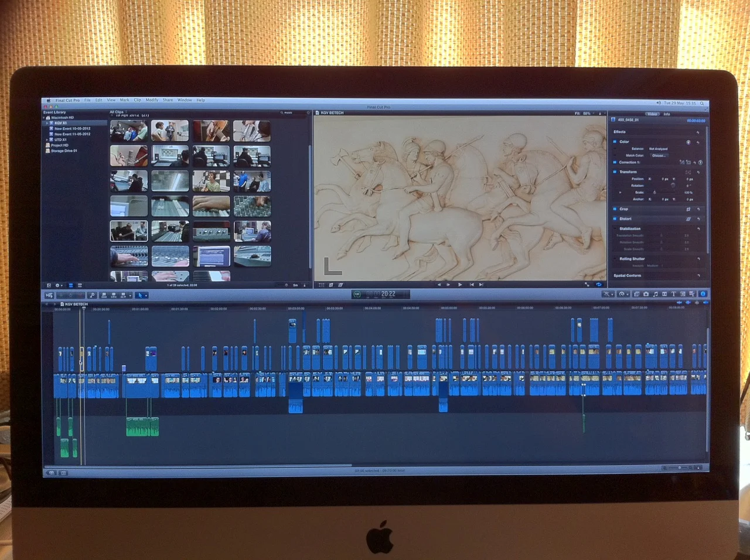Screen dimensions: 750x560
Task: Enable the Color effect checkbox
Action: tap(614, 142)
